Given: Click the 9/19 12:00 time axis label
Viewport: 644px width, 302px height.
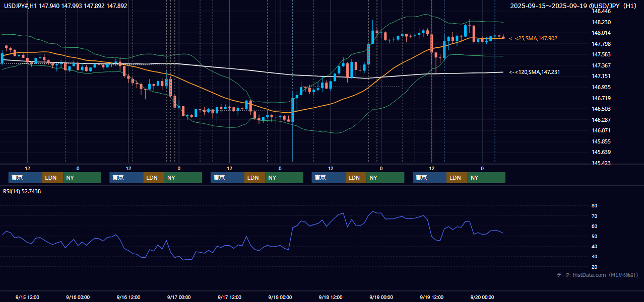Looking at the screenshot, I should coord(431,297).
